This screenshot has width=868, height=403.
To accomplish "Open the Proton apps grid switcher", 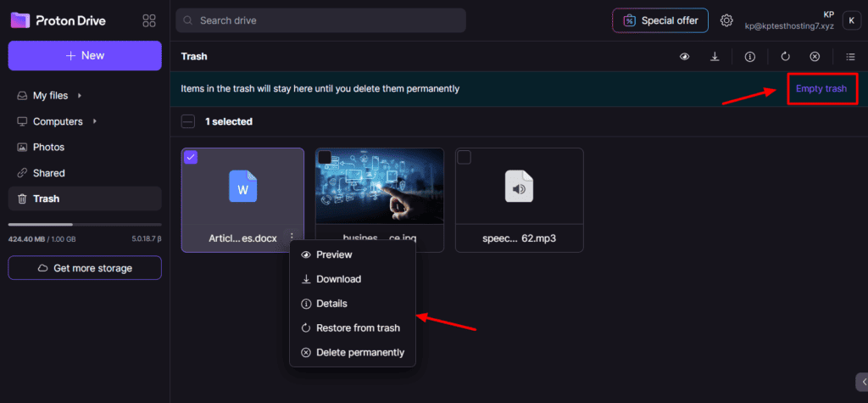I will (149, 20).
